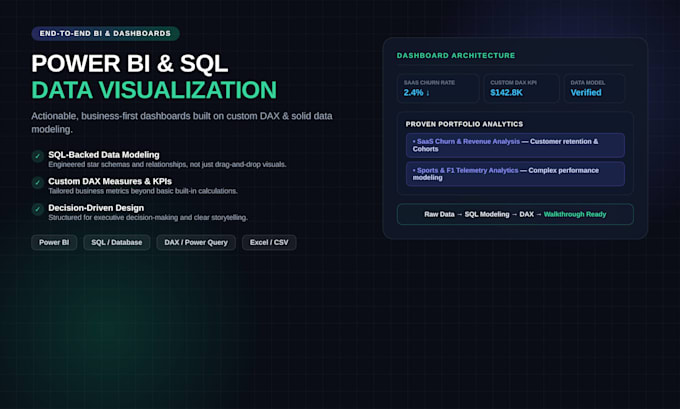The image size is (680, 409).
Task: Click SQL Modeling in the pipeline bar
Action: pyautogui.click(x=487, y=214)
